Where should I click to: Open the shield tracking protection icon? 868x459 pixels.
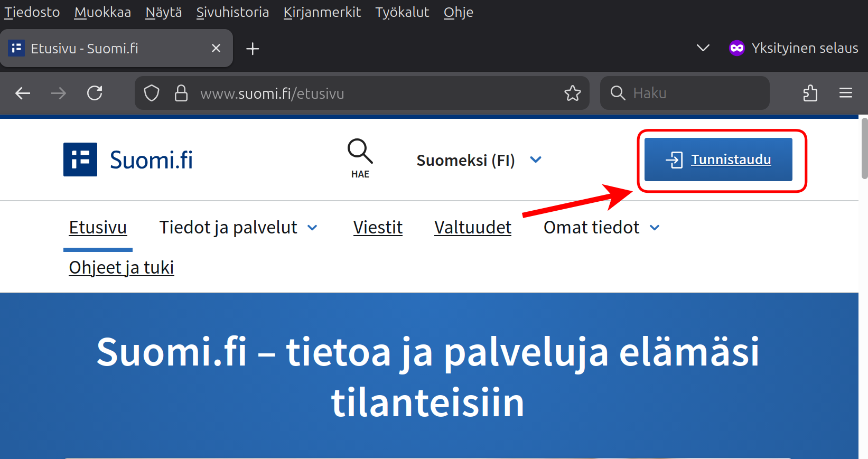(152, 93)
